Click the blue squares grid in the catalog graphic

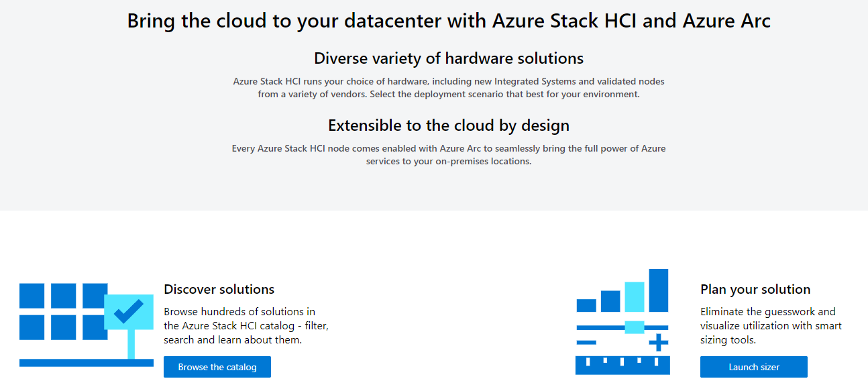(x=60, y=311)
